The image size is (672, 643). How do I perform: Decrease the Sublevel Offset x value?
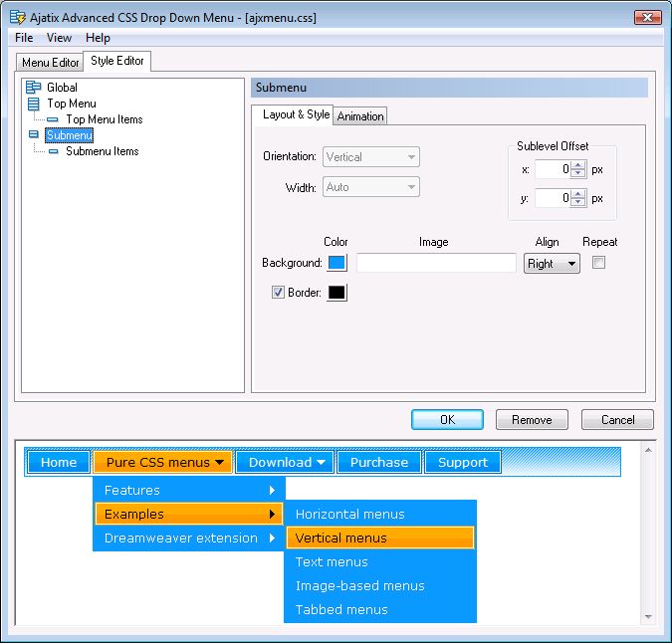tap(578, 172)
